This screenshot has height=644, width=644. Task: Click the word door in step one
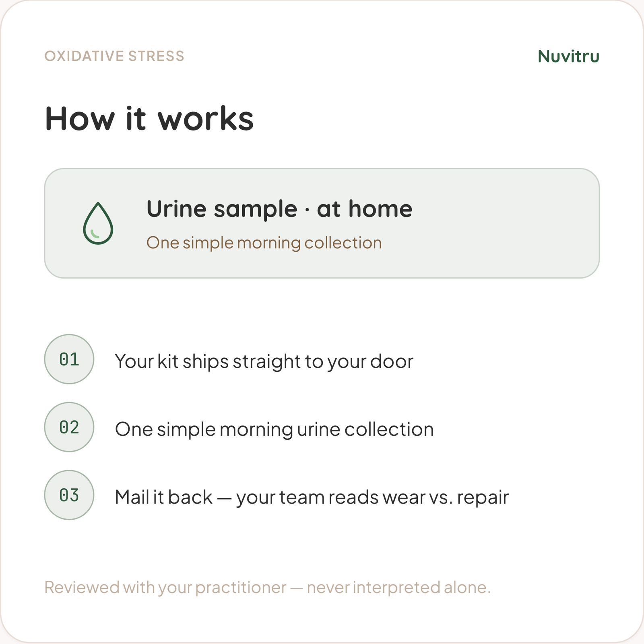tap(392, 361)
